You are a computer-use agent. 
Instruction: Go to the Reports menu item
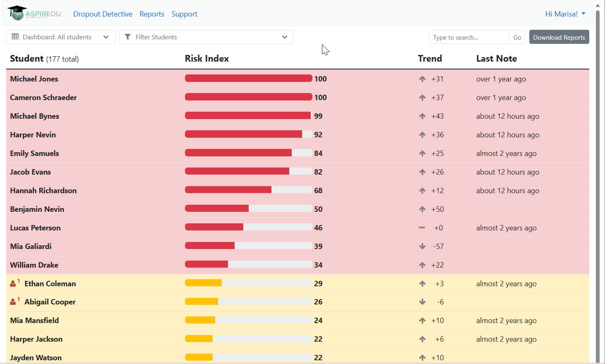point(152,14)
